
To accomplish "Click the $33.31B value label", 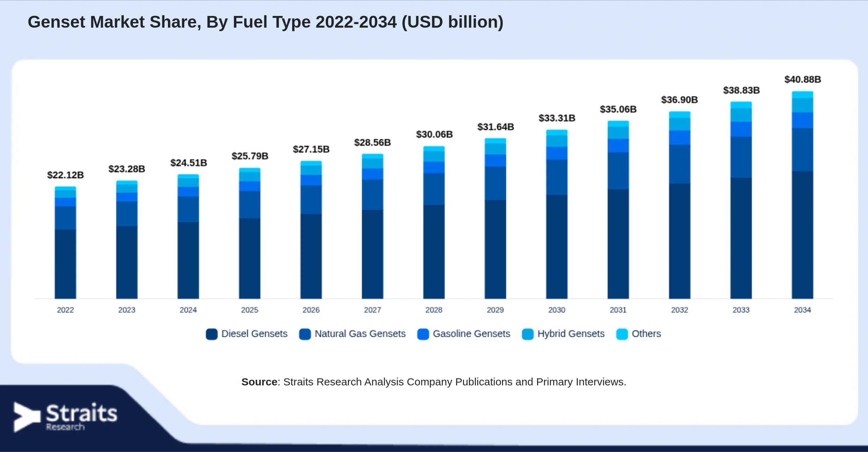I will click(x=557, y=118).
